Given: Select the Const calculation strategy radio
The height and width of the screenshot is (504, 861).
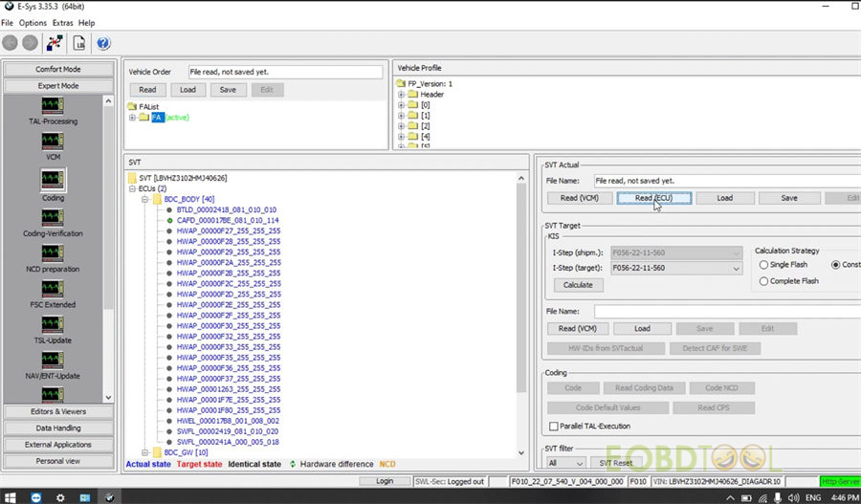Looking at the screenshot, I should [x=835, y=265].
